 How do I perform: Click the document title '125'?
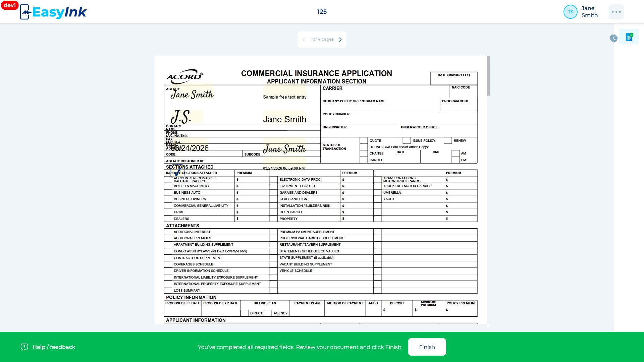click(322, 12)
